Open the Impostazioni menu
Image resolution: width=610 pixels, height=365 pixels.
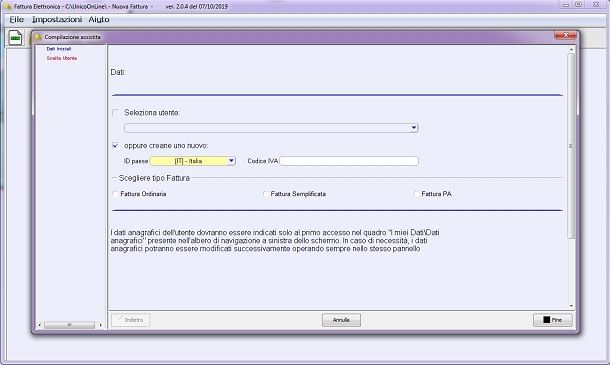pyautogui.click(x=57, y=19)
